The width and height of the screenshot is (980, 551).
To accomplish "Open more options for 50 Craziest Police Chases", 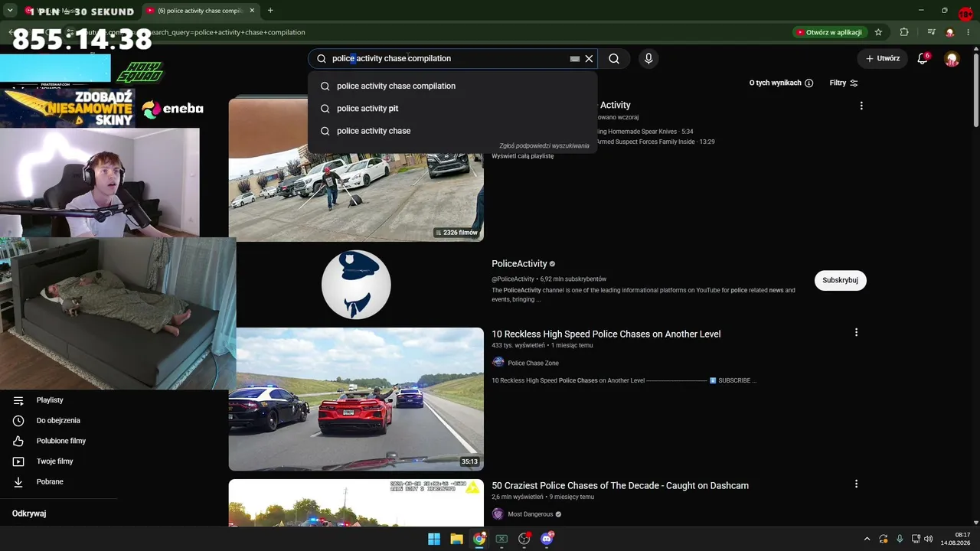I will coord(856,484).
